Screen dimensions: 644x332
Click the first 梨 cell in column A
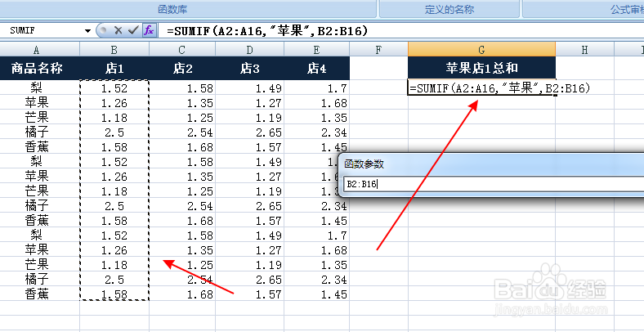37,88
